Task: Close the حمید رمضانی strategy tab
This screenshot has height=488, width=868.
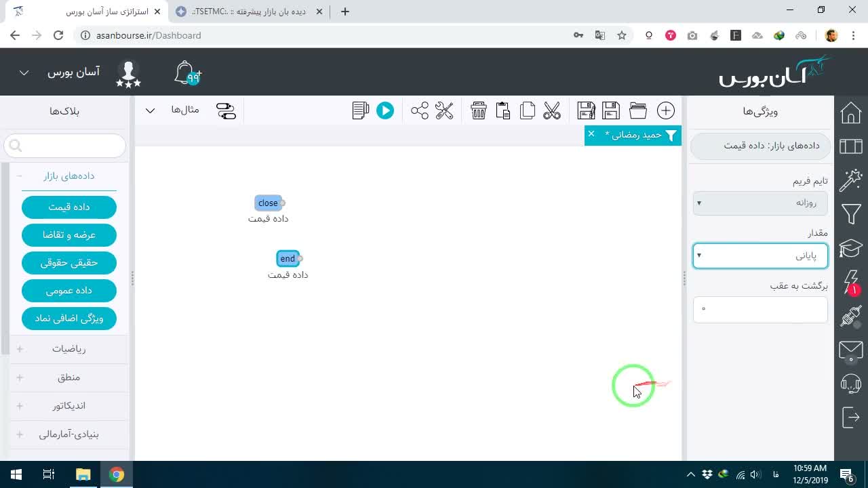Action: [x=591, y=134]
